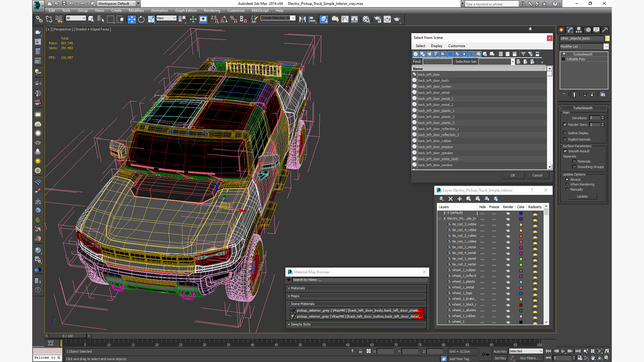Open the Create command panel tab
This screenshot has height=362, width=644.
(561, 30)
